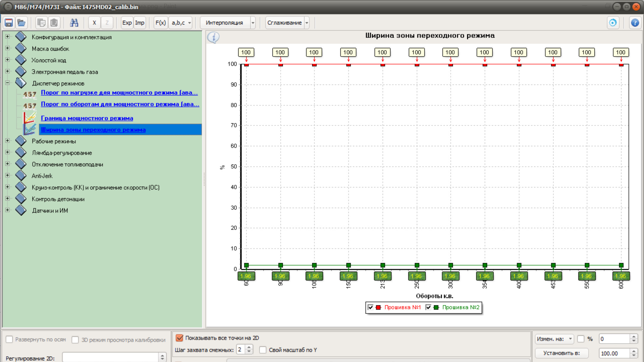
Task: Open the Сглаживание dropdown arrow
Action: (307, 23)
